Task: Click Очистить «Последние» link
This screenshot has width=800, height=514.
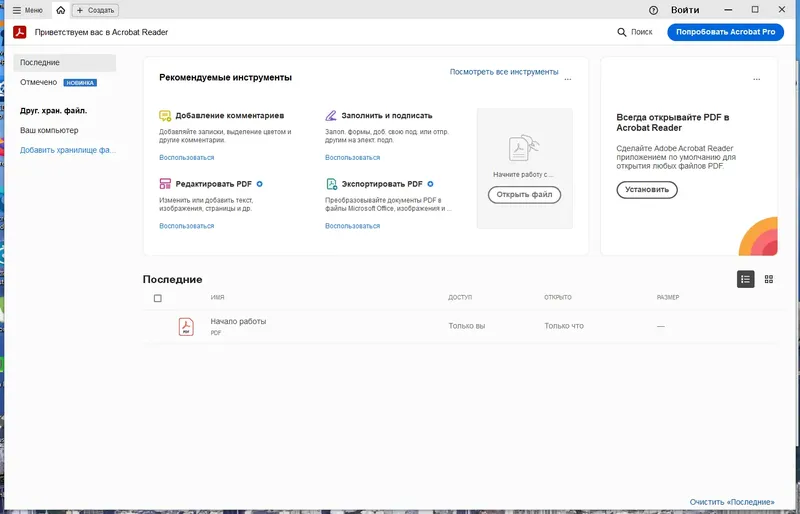Action: tap(732, 502)
